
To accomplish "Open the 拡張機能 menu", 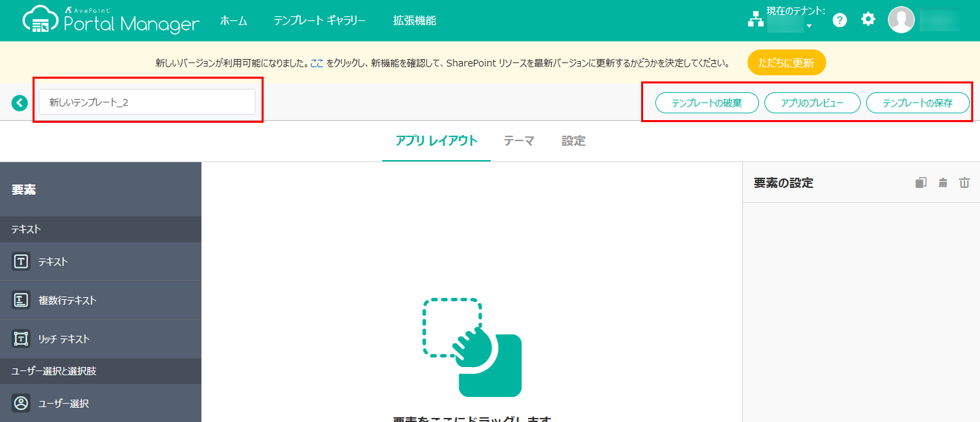I will [415, 20].
